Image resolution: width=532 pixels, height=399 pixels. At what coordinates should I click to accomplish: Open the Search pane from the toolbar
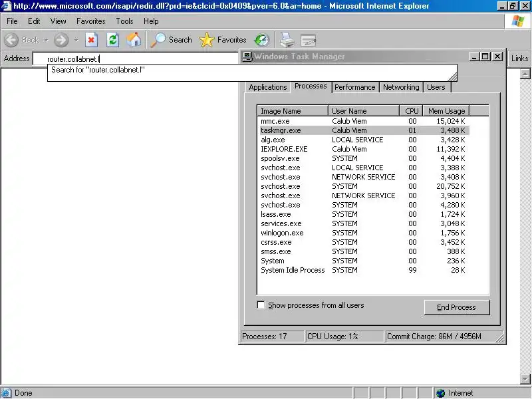pos(172,40)
